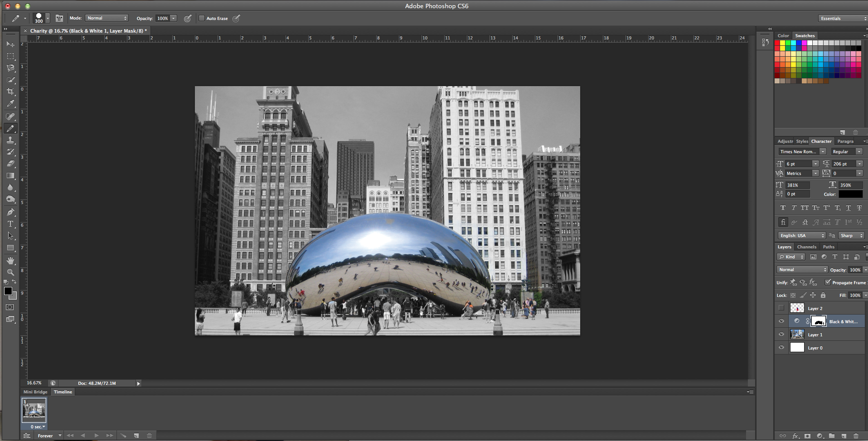Select the Crop tool
The width and height of the screenshot is (868, 441).
pyautogui.click(x=10, y=92)
